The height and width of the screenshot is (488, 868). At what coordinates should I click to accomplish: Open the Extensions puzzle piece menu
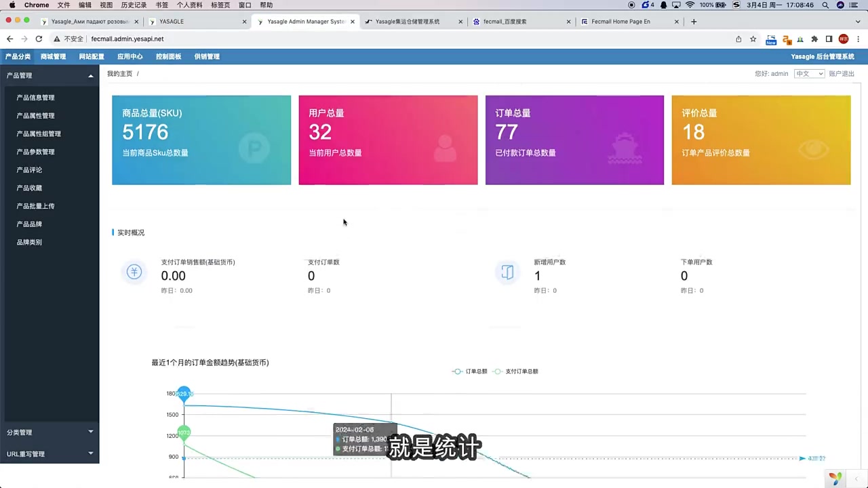coord(814,39)
